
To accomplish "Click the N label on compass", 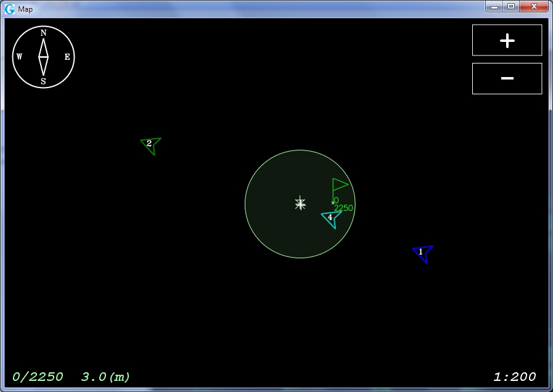I will point(43,33).
